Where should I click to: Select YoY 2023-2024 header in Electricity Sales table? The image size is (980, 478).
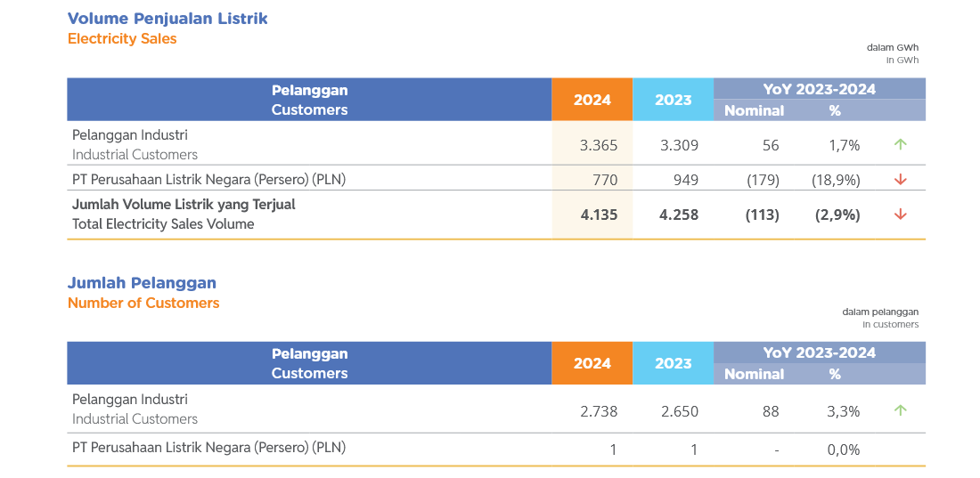[x=819, y=89]
